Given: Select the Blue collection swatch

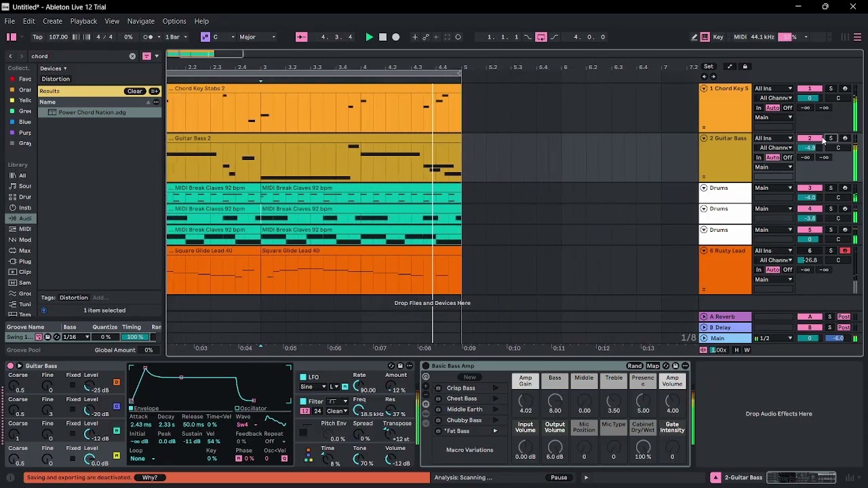Looking at the screenshot, I should [x=12, y=122].
